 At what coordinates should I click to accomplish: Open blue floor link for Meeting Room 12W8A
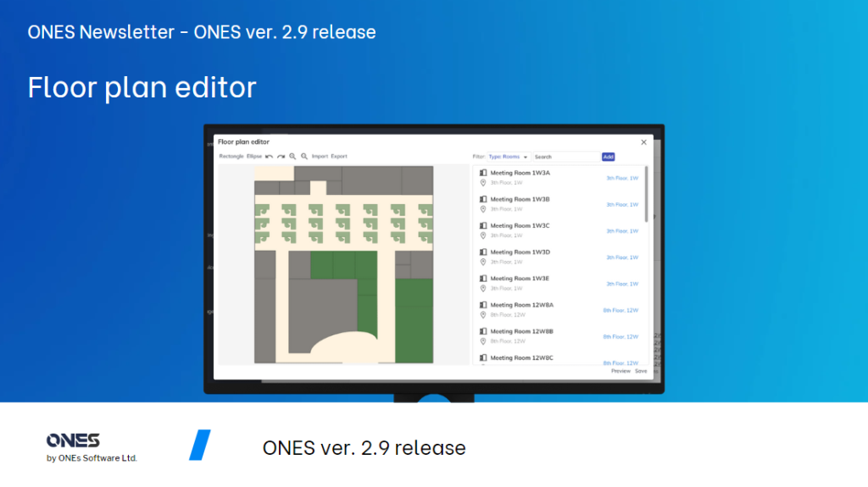[x=620, y=311]
